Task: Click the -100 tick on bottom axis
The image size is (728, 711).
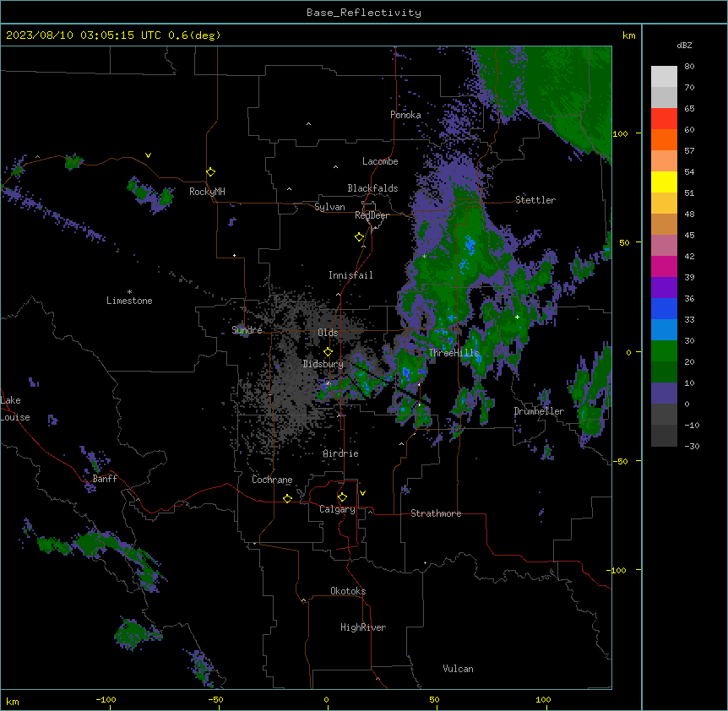Action: tap(106, 699)
